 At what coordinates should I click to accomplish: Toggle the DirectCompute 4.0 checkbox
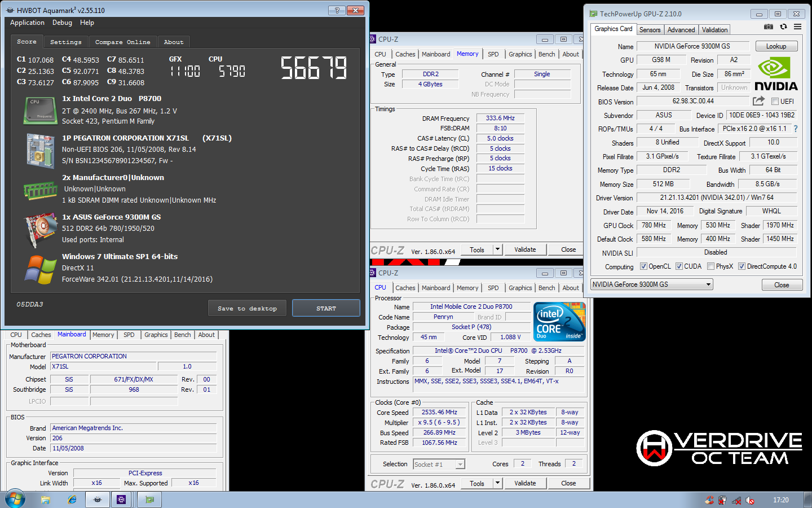click(x=742, y=266)
